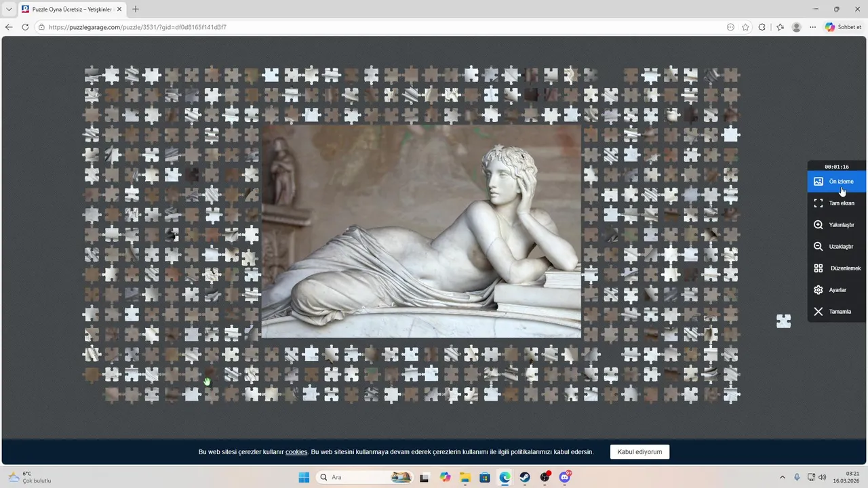The image size is (868, 488).
Task: Open a new browser tab with plus
Action: 136,9
